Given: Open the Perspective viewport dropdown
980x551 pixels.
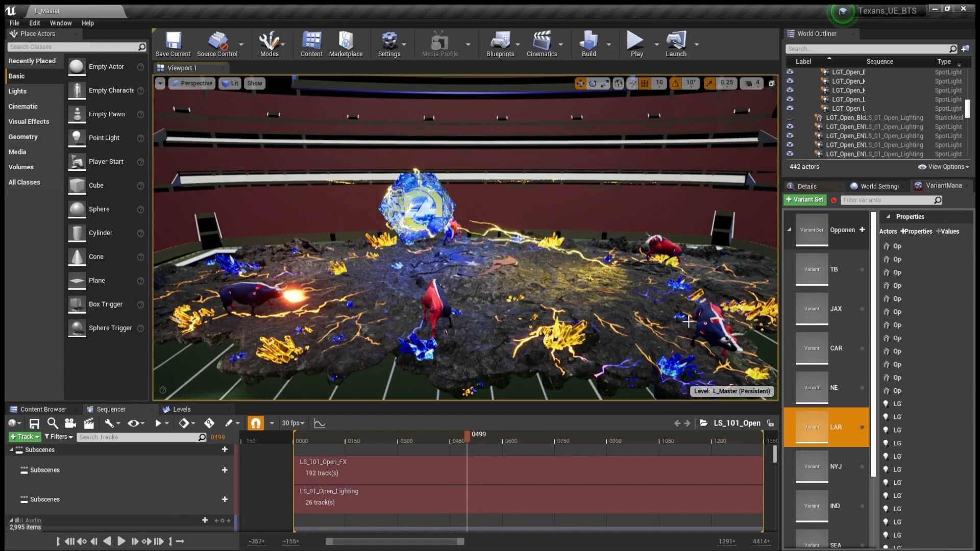Looking at the screenshot, I should point(192,83).
